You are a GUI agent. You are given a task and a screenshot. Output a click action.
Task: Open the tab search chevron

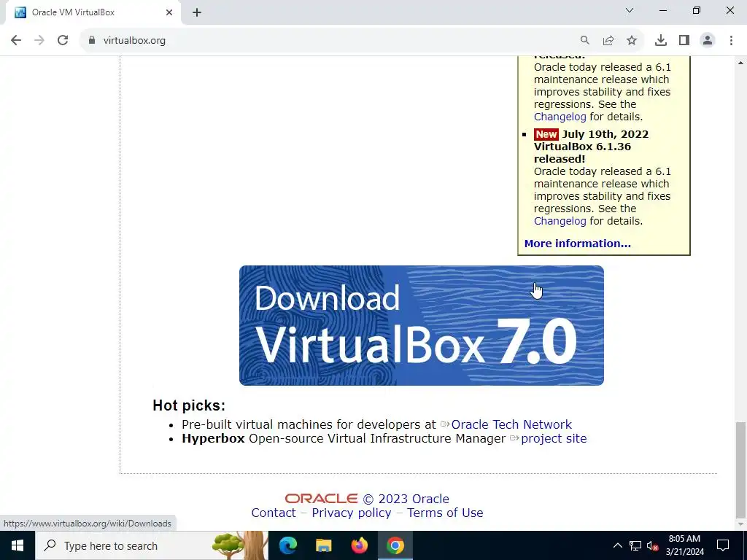(630, 10)
